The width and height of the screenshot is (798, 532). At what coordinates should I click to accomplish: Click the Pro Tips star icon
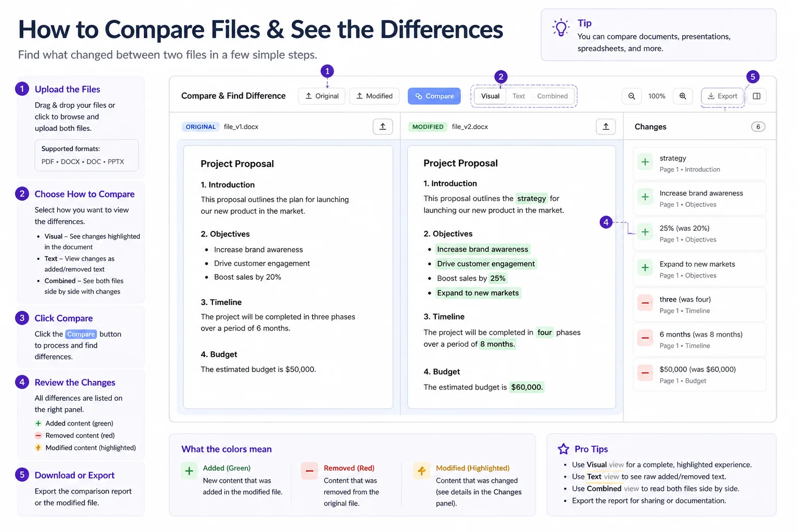pyautogui.click(x=563, y=449)
